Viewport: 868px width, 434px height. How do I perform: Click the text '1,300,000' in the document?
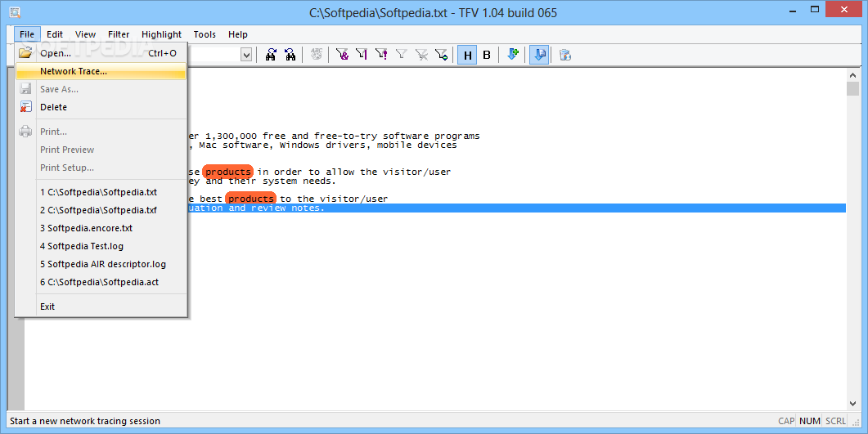(231, 136)
